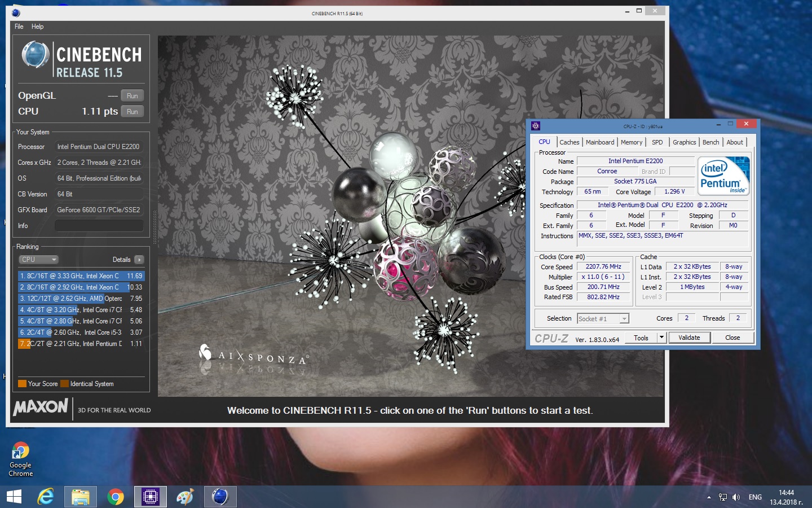This screenshot has height=508, width=812.
Task: Click the Level 2 cache value 1 MBytes
Action: (x=692, y=287)
